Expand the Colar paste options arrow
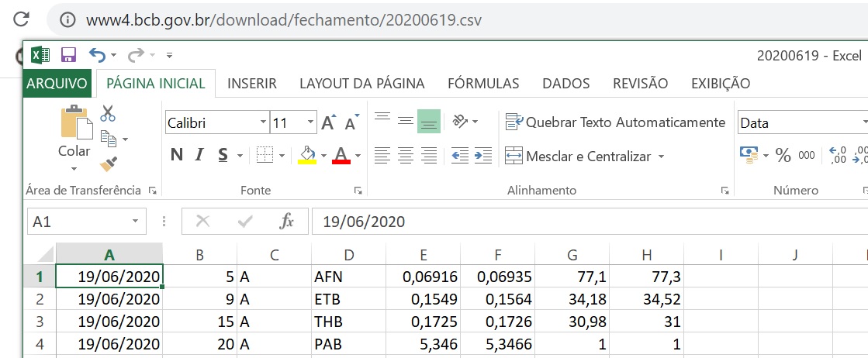This screenshot has height=358, width=868. tap(74, 169)
